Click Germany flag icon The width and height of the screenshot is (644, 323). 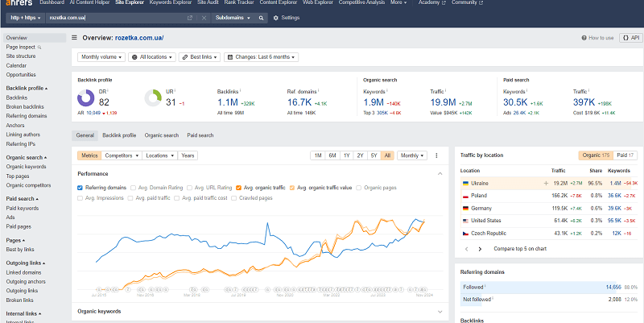(x=465, y=209)
